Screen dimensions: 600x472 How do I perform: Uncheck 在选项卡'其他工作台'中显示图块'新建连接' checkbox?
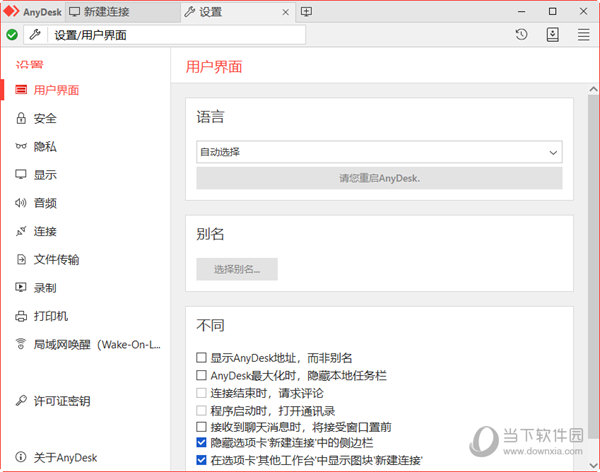pyautogui.click(x=201, y=460)
